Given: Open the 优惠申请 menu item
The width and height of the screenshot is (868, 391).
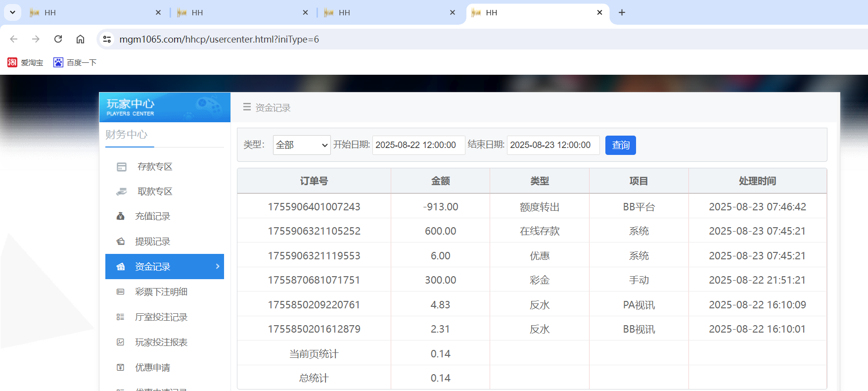Looking at the screenshot, I should pos(152,368).
